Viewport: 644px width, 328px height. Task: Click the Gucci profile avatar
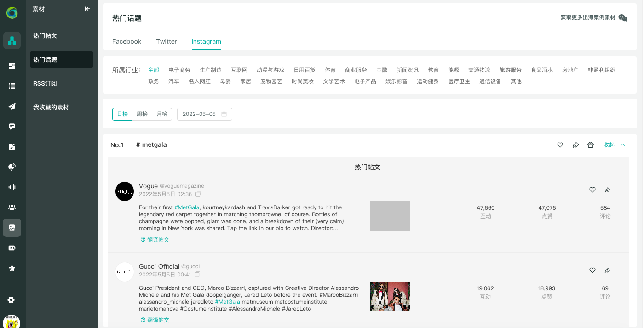click(x=125, y=272)
